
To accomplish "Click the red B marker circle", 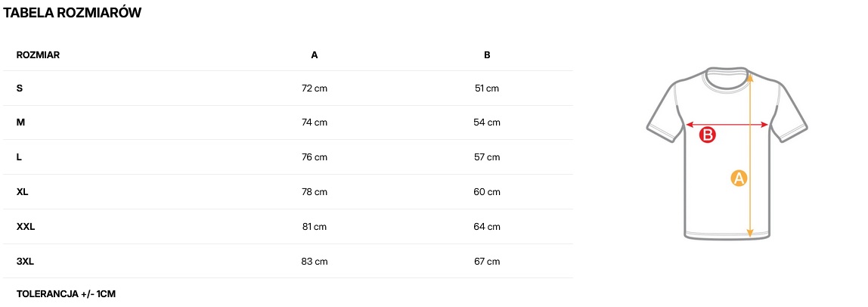I will click(x=707, y=136).
